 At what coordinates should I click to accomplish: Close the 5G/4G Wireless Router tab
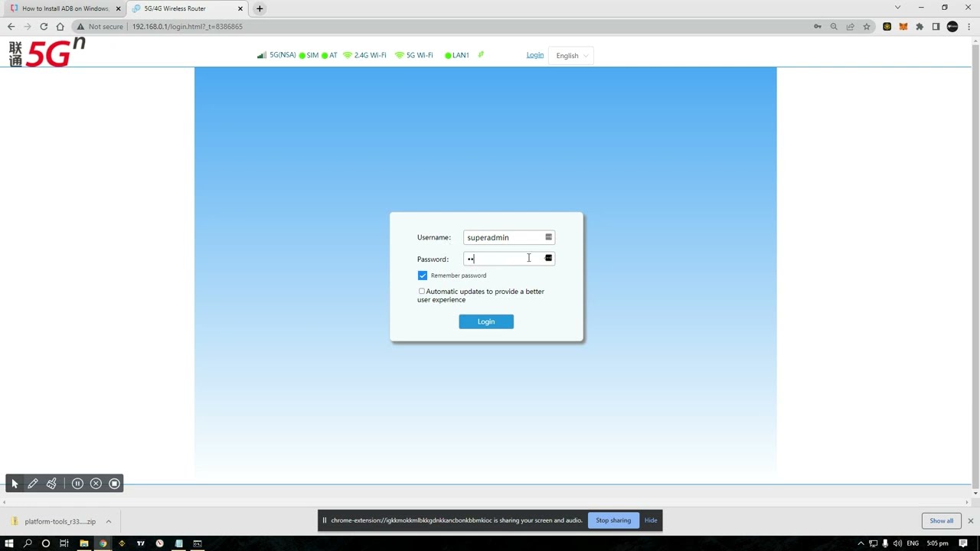click(240, 8)
